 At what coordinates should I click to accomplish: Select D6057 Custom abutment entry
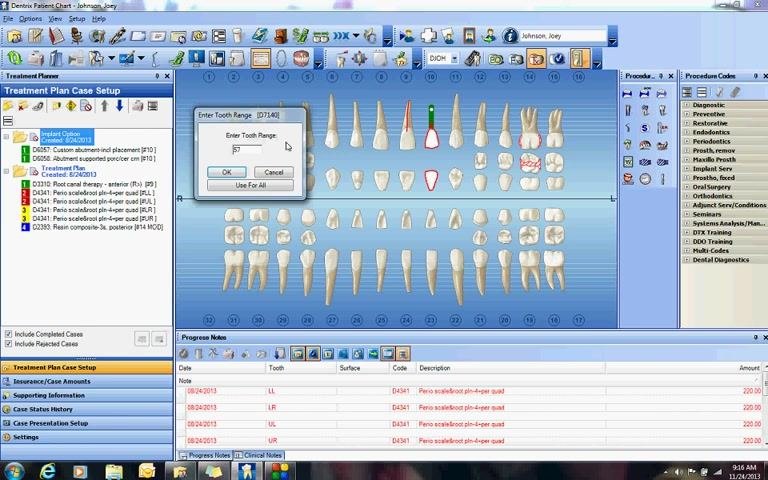tap(94, 150)
